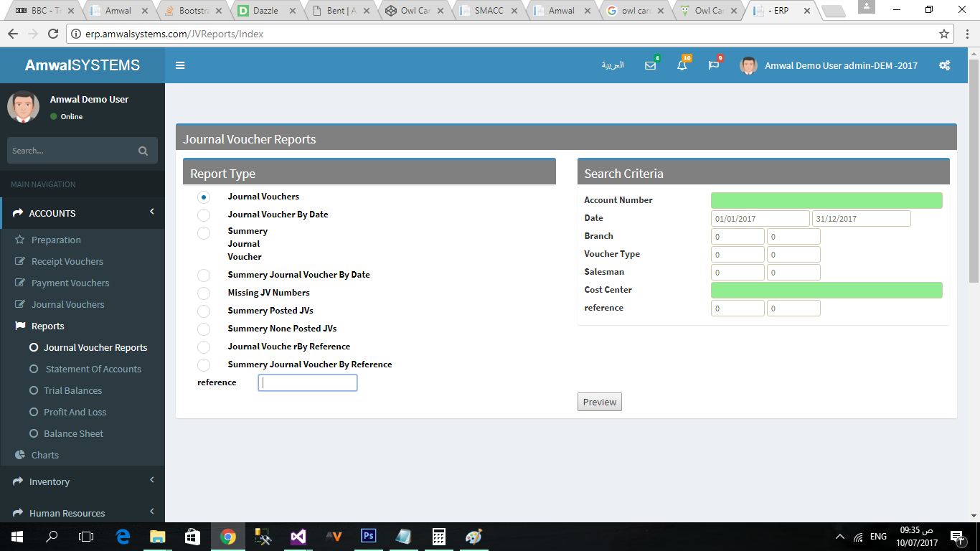Click the Preview button
The width and height of the screenshot is (980, 551).
click(x=599, y=402)
